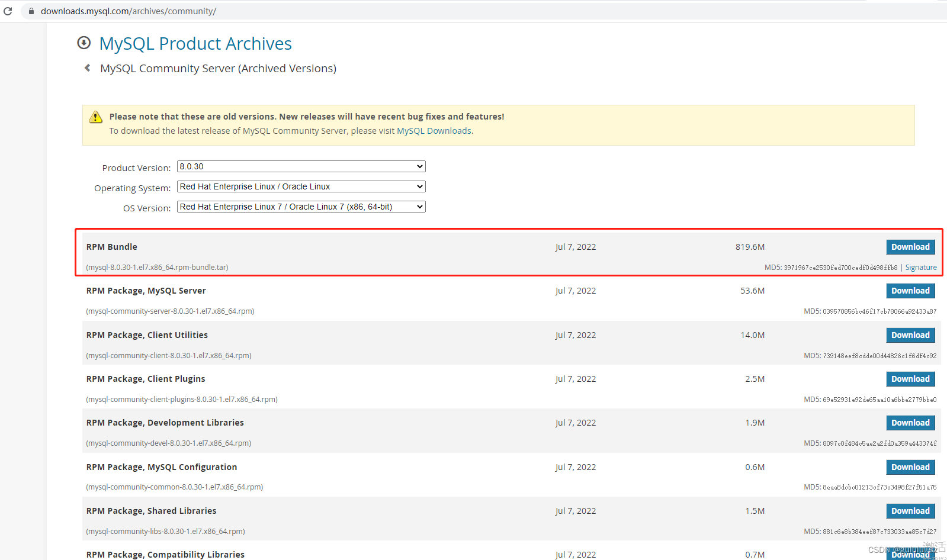
Task: Click the download circle icon beside MySQL Product Archives
Action: click(84, 43)
